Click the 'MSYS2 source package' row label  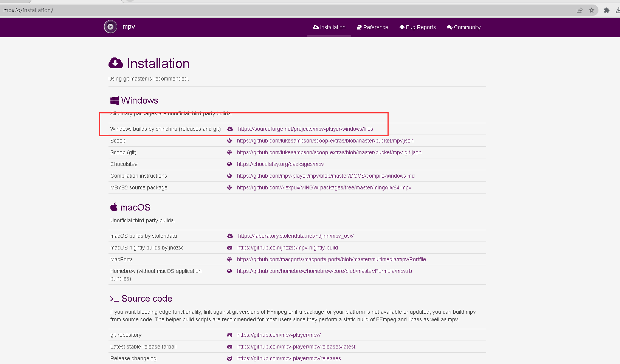tap(139, 187)
